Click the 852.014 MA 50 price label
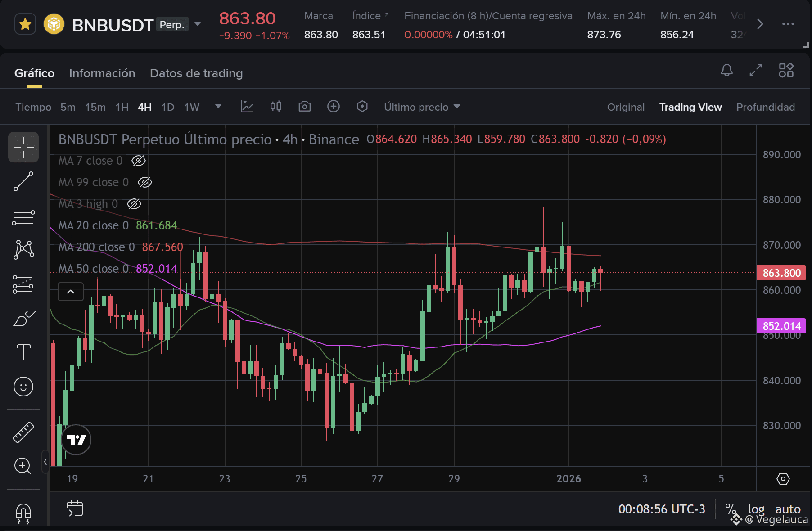 (781, 326)
